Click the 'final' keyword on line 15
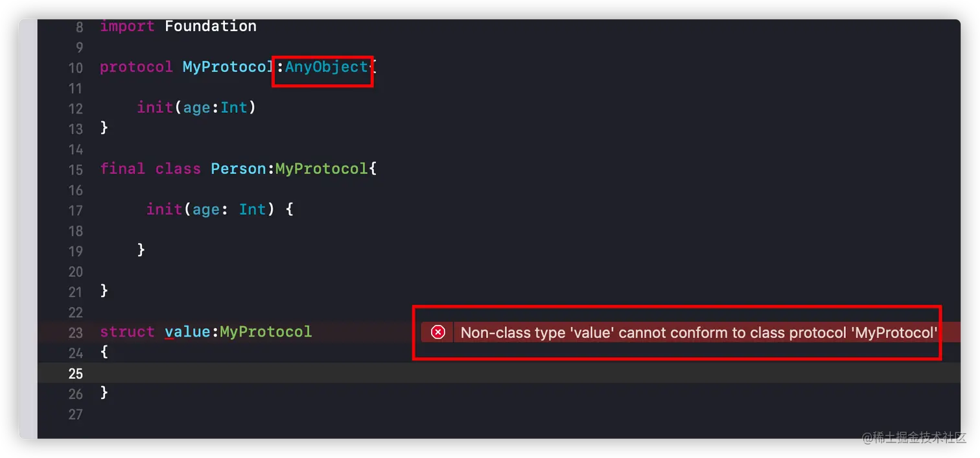Viewport: 980px width, 458px height. (122, 169)
